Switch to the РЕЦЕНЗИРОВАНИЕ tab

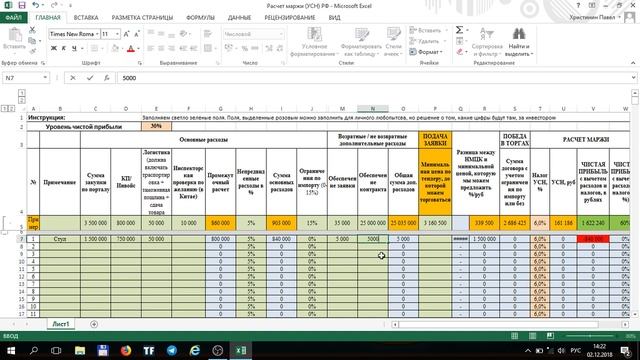289,18
